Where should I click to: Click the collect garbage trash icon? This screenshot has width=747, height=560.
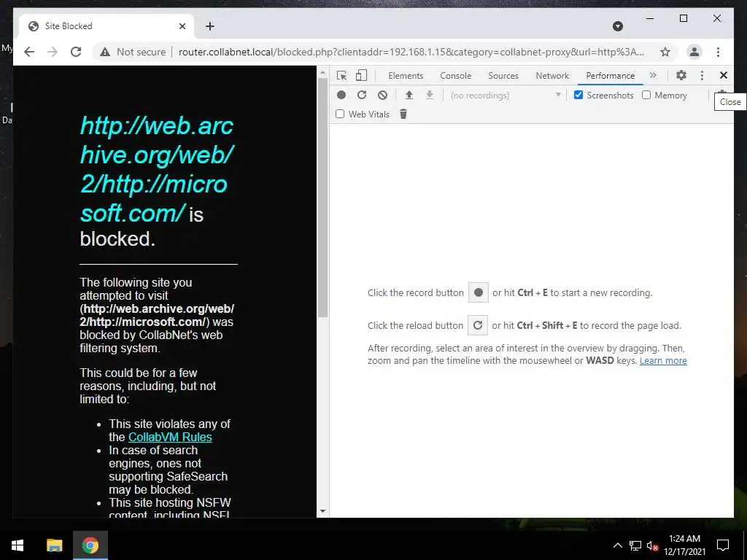point(403,114)
